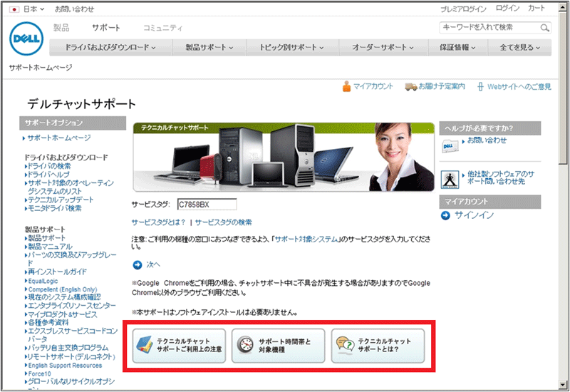
Task: Open テクニカルアップデート sidebar link
Action: pyautogui.click(x=61, y=200)
